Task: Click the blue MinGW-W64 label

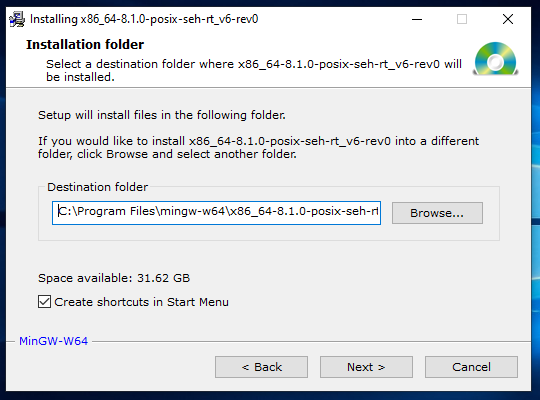Action: pos(53,341)
